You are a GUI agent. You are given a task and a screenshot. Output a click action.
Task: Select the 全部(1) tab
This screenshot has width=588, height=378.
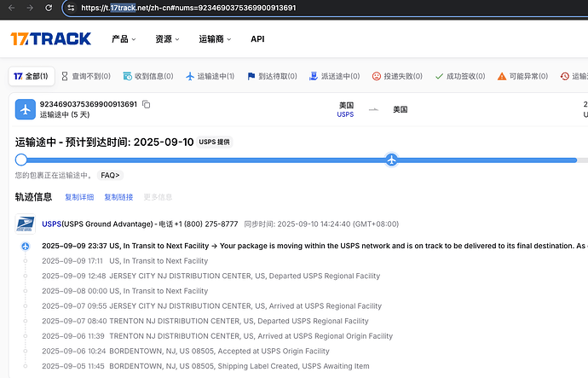pos(32,76)
